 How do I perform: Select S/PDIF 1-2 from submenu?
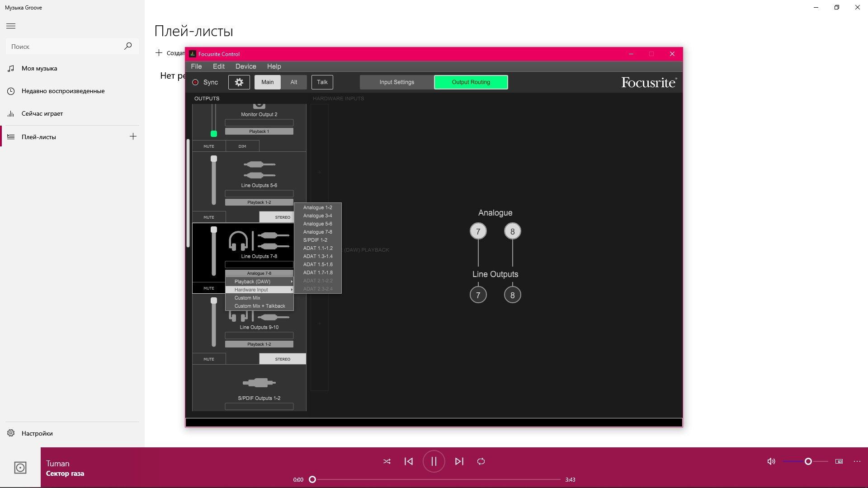pos(315,240)
